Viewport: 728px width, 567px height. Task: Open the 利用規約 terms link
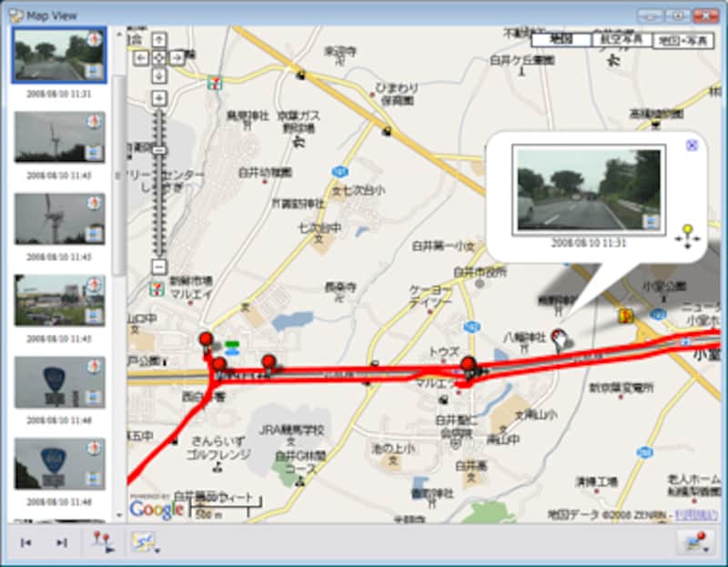(697, 514)
